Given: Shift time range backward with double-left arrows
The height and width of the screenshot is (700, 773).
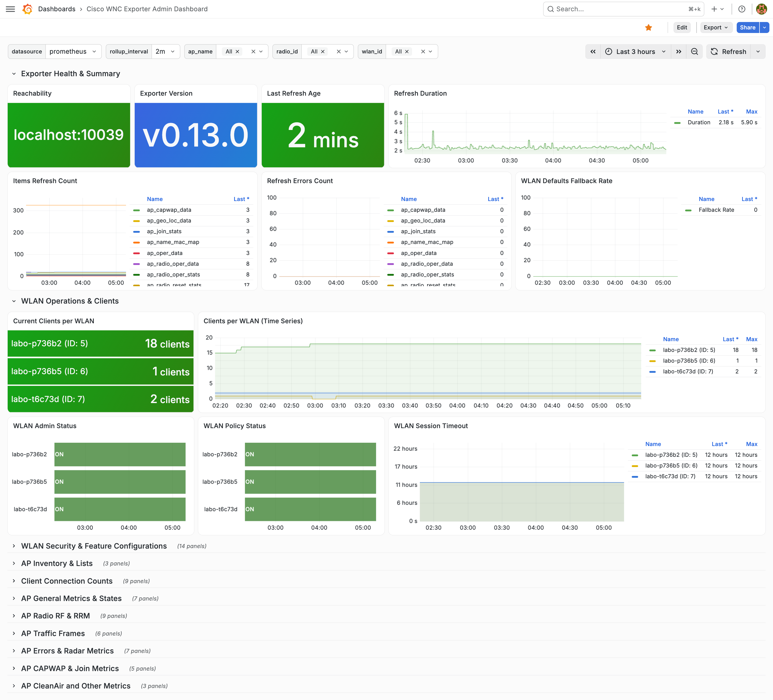Looking at the screenshot, I should tap(593, 51).
